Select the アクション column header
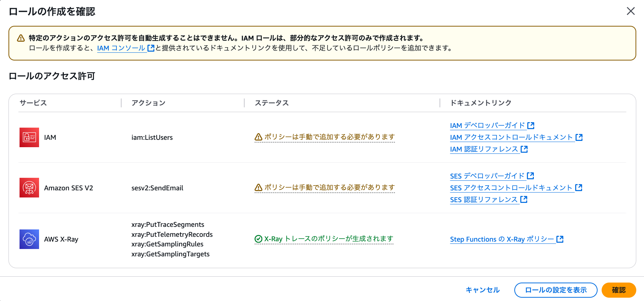The image size is (644, 301). tap(148, 103)
